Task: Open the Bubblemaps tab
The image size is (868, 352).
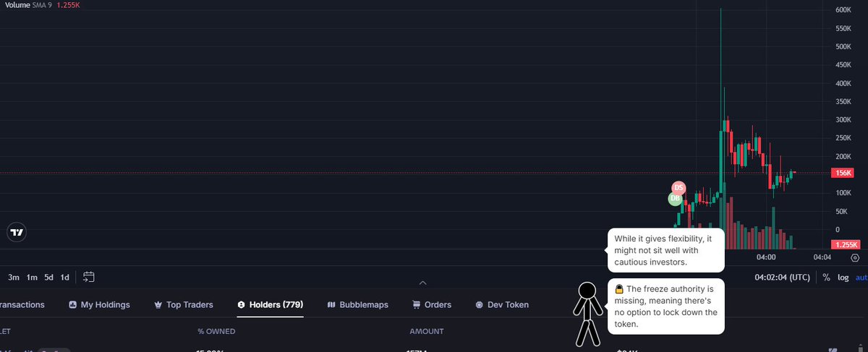Action: (357, 305)
